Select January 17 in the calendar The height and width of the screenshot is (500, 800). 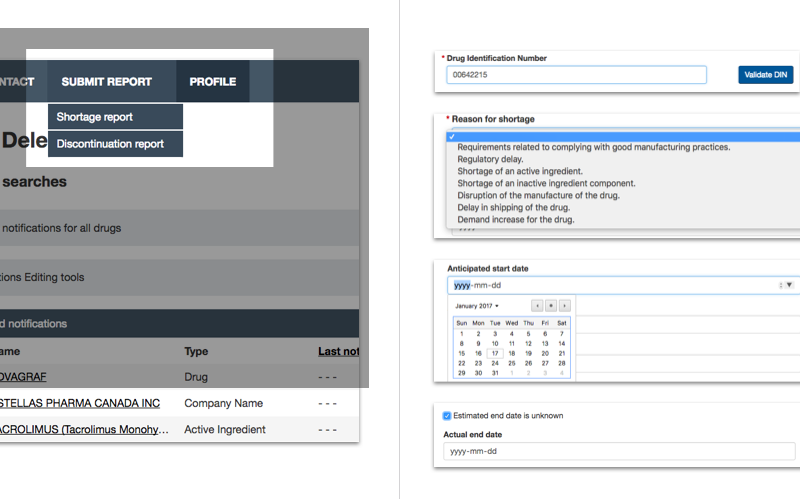pos(495,353)
